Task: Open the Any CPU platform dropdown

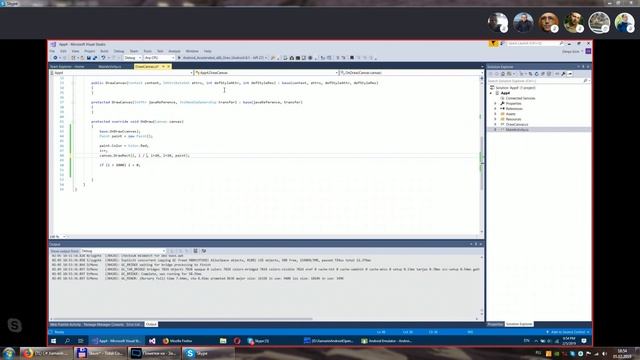Action: tap(159, 58)
